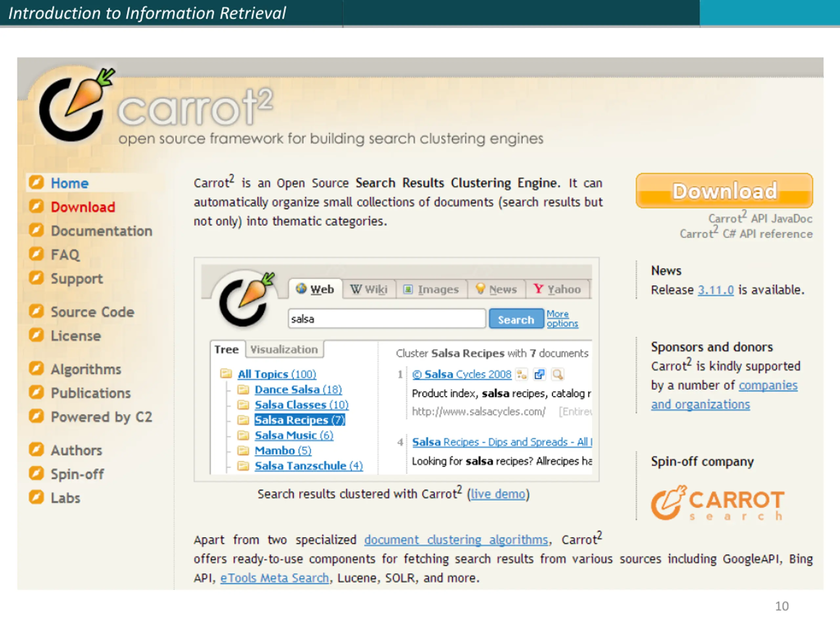Select the Tree view tab
Viewport: 840px width, 630px height.
point(227,349)
